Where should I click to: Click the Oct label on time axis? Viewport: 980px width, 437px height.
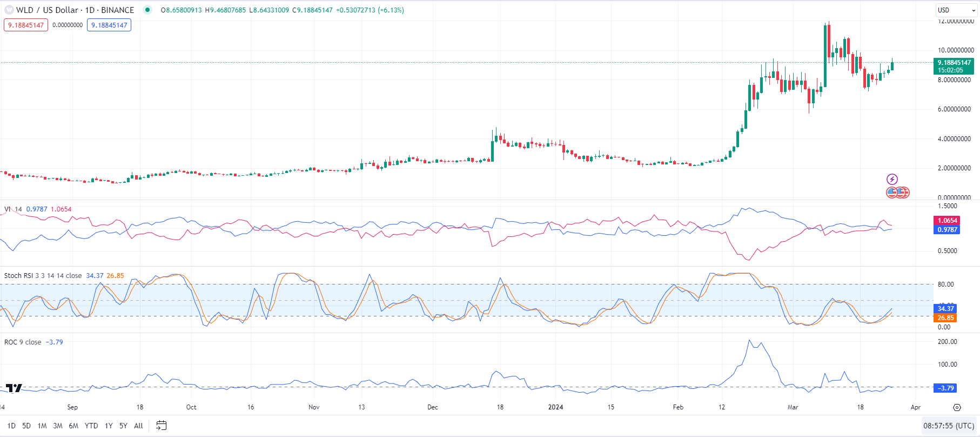[191, 407]
